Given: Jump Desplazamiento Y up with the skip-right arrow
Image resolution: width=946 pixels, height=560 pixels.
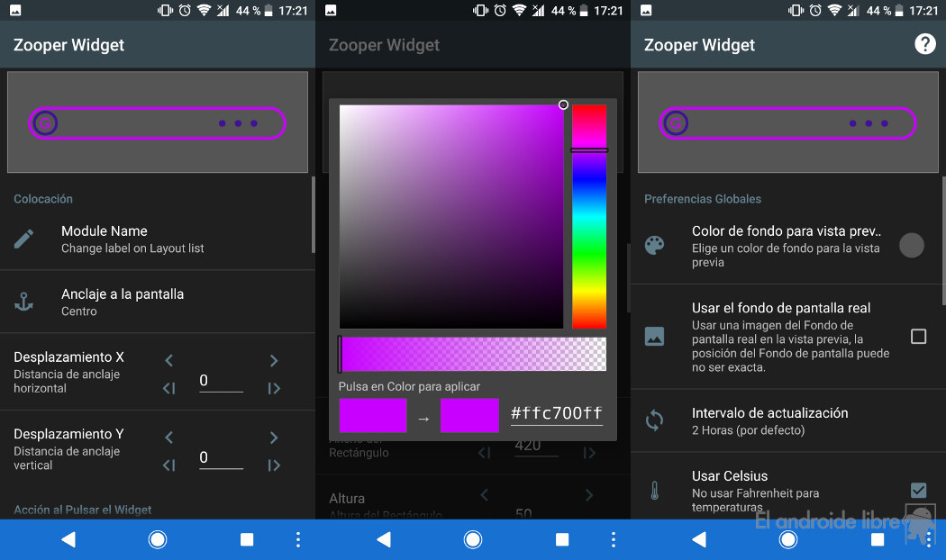Looking at the screenshot, I should coord(274,465).
